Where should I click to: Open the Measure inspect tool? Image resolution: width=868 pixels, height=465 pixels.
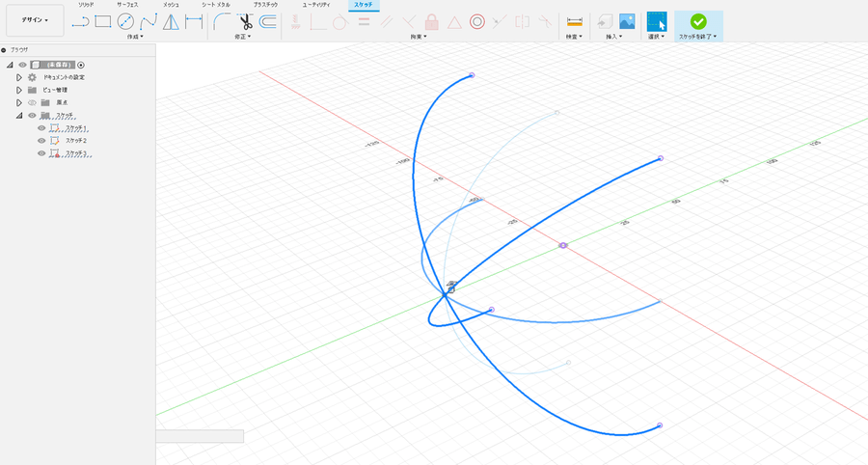pos(575,22)
